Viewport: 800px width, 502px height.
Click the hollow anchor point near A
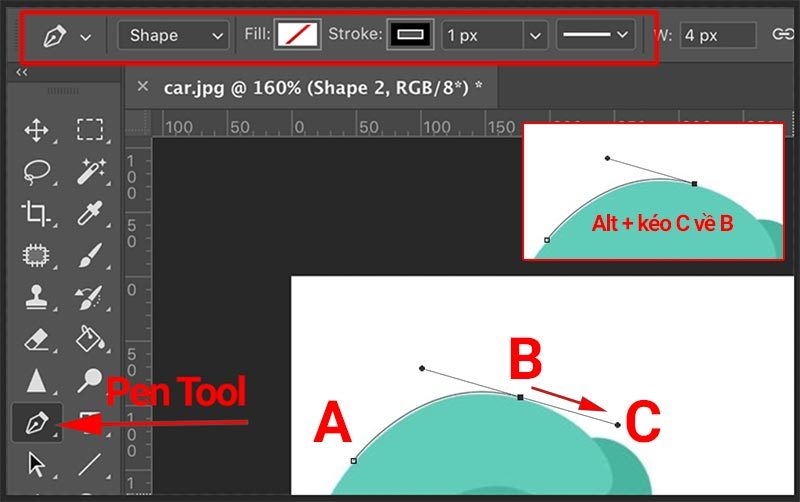[x=354, y=461]
